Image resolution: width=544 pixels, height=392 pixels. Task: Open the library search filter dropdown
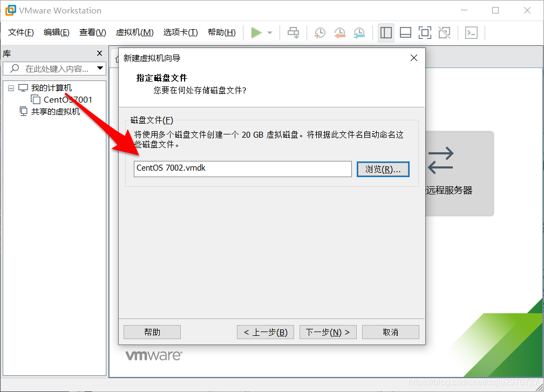tap(100, 68)
